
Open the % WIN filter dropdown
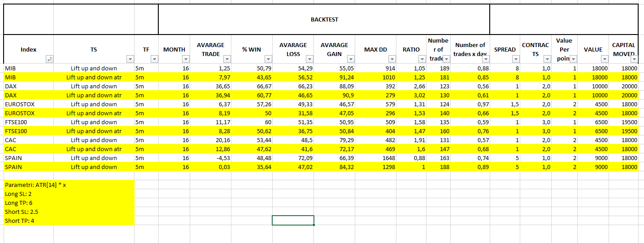coord(268,59)
